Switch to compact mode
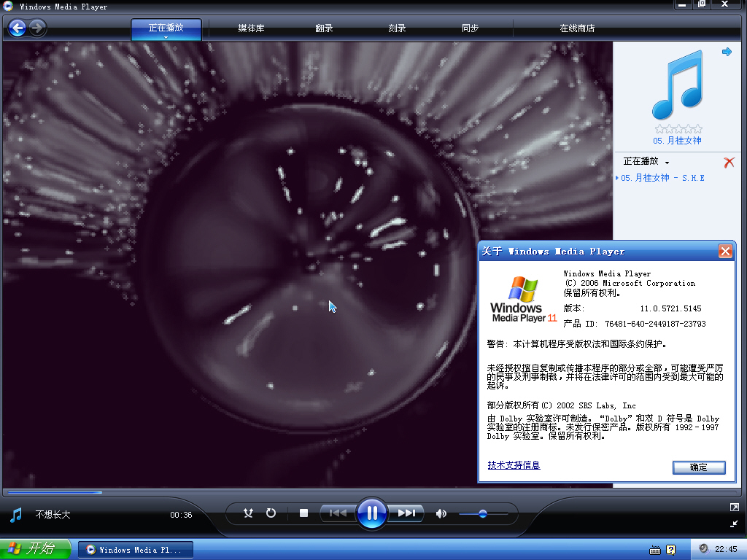 [734, 524]
